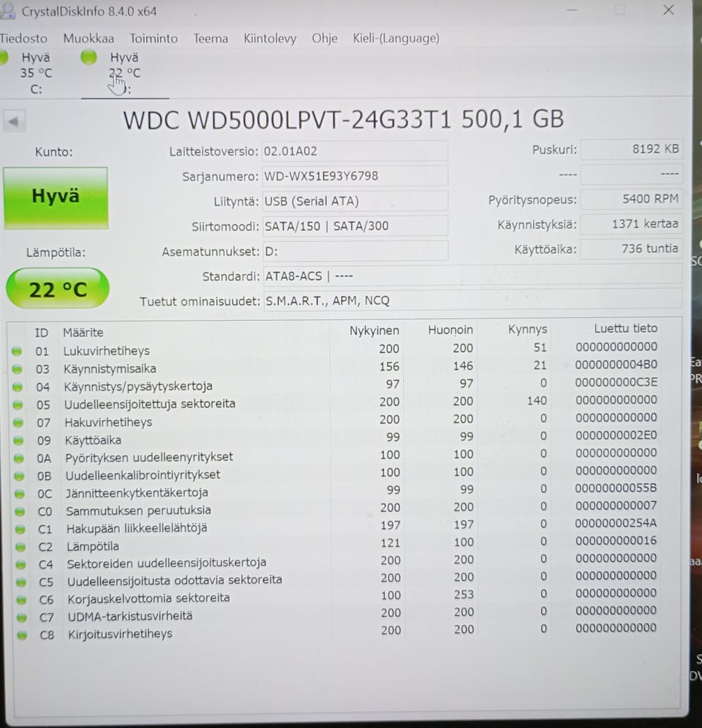The height and width of the screenshot is (728, 702).
Task: Open the Kiintolevy menu
Action: click(x=270, y=39)
